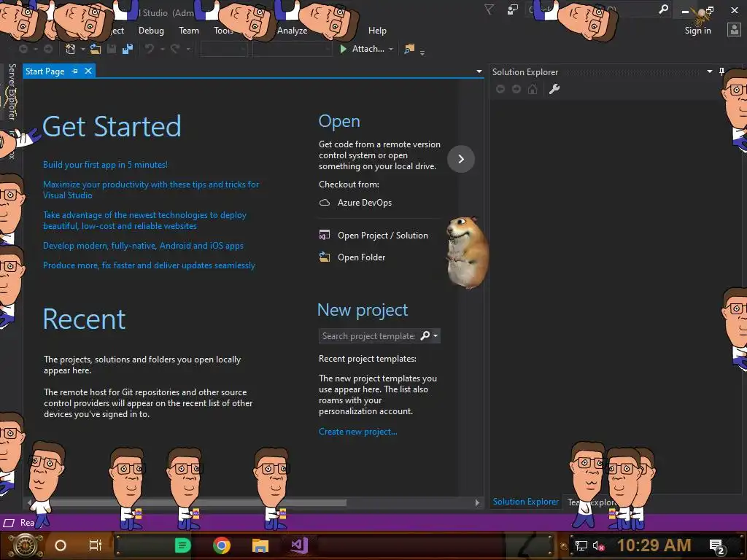Click the green Attach play button
This screenshot has width=747, height=560.
[x=343, y=49]
